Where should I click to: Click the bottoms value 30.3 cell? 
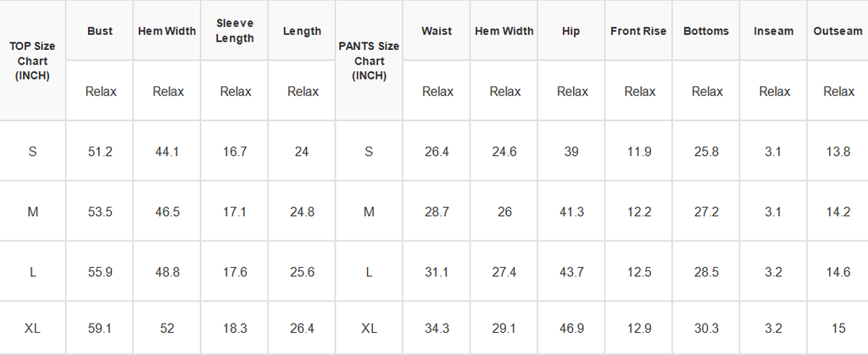pos(706,329)
